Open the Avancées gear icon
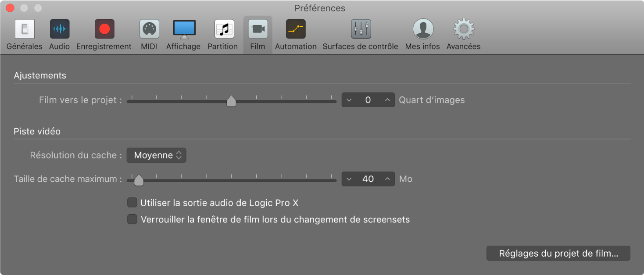Screen dimensions: 644x275 coord(463,28)
